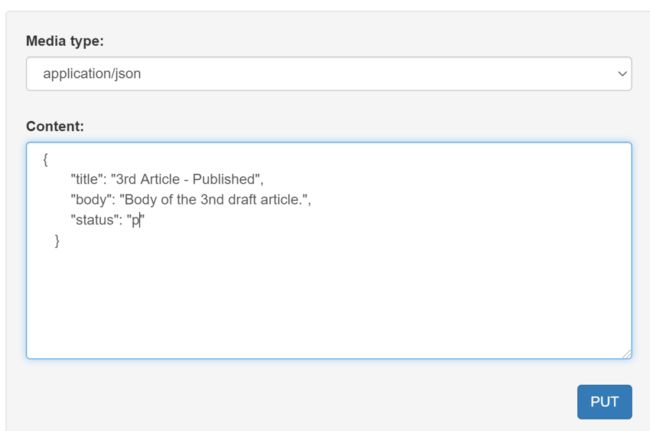This screenshot has width=650, height=431.
Task: Place cursor in the "status" value
Action: (136, 220)
